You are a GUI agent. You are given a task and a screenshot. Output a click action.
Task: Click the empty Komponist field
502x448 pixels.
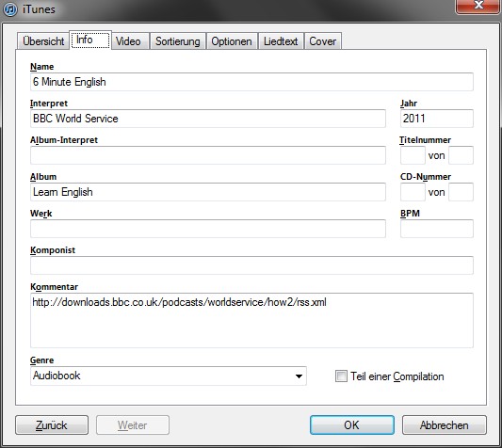point(251,265)
